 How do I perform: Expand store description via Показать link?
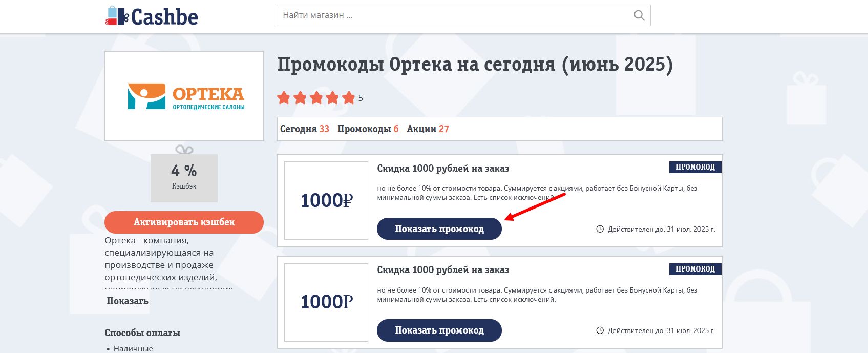tap(128, 301)
